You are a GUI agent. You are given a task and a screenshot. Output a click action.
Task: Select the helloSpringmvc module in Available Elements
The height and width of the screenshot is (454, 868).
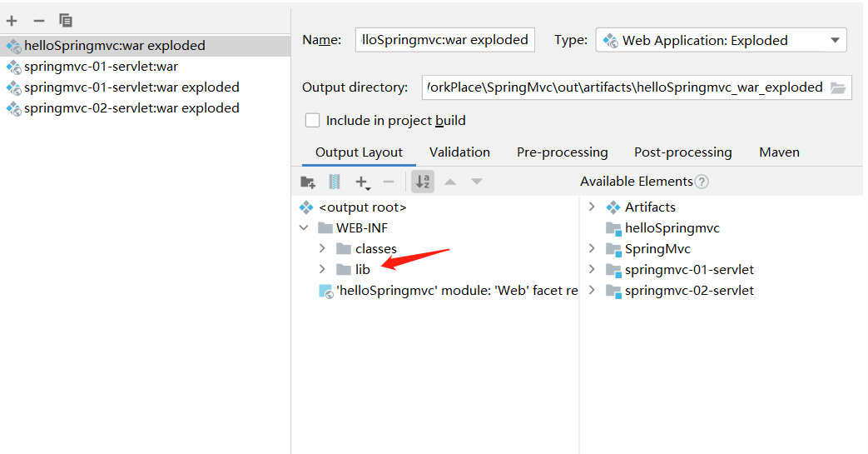[x=672, y=227]
